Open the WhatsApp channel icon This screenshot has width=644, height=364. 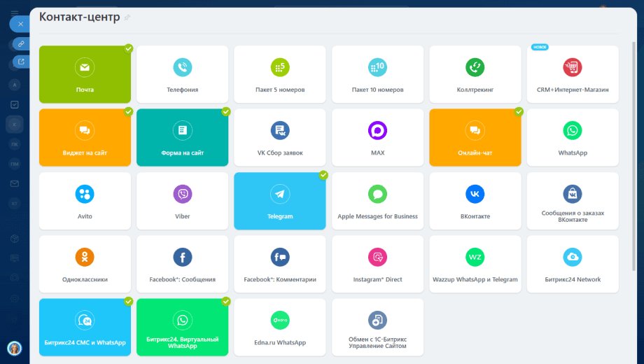click(x=573, y=131)
